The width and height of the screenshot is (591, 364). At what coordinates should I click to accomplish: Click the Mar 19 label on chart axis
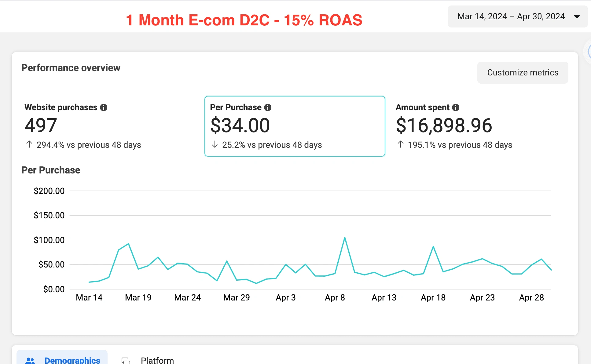(138, 297)
